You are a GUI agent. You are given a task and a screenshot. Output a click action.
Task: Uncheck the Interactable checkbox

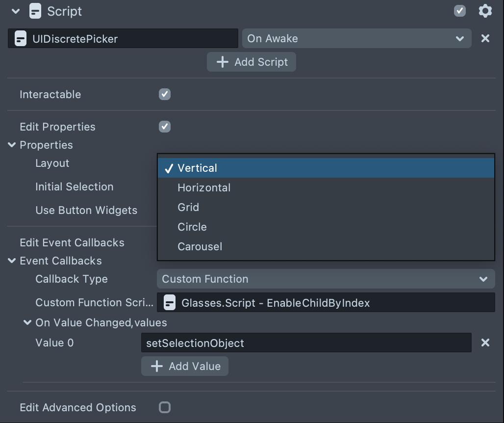(x=165, y=94)
